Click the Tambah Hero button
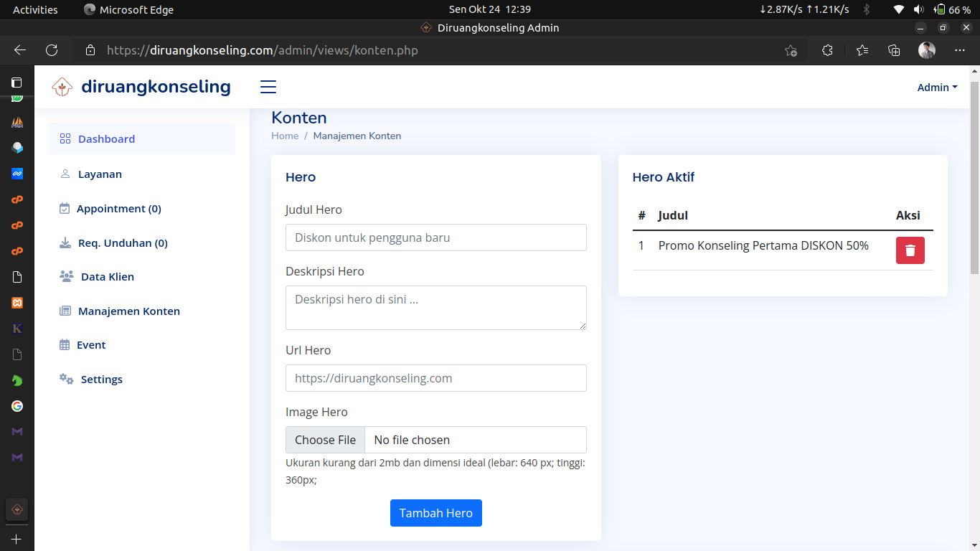Viewport: 980px width, 551px height. click(x=435, y=513)
